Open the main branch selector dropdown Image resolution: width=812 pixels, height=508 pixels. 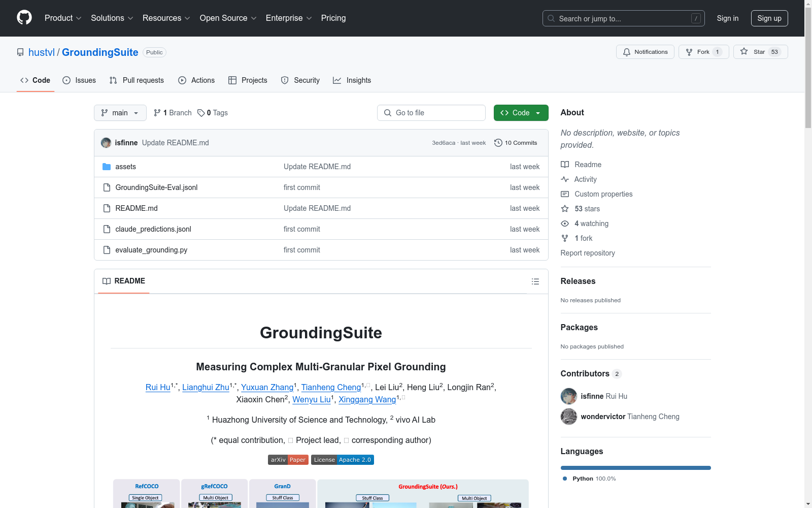120,113
